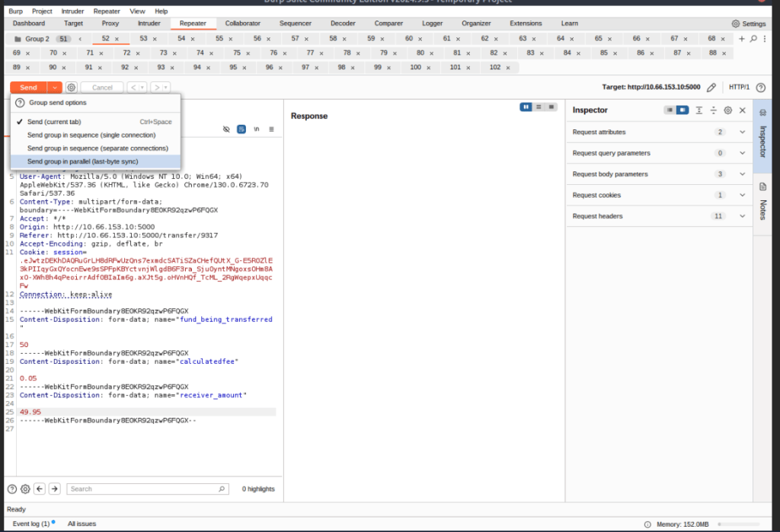Close the Inspector panel
The width and height of the screenshot is (780, 532).
[742, 110]
